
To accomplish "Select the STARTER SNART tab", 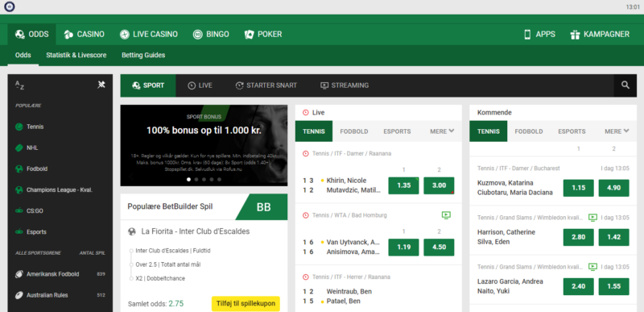I will click(x=266, y=85).
